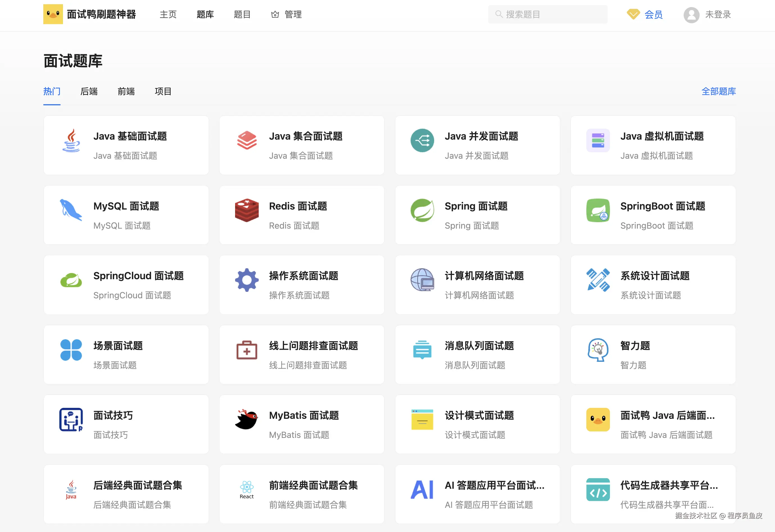
Task: Select the Spring green leaf icon
Action: coord(422,210)
